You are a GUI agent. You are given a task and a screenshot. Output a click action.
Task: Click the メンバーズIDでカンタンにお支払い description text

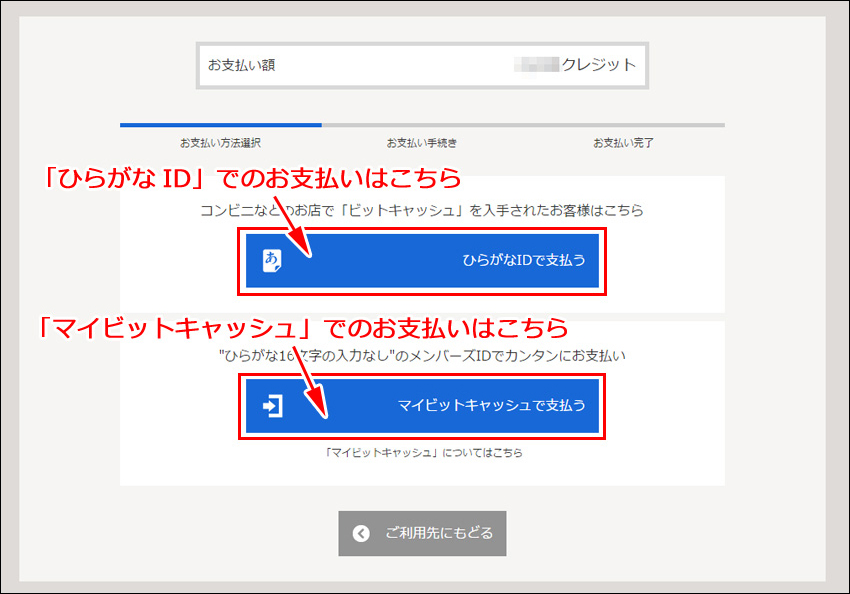[x=422, y=356]
